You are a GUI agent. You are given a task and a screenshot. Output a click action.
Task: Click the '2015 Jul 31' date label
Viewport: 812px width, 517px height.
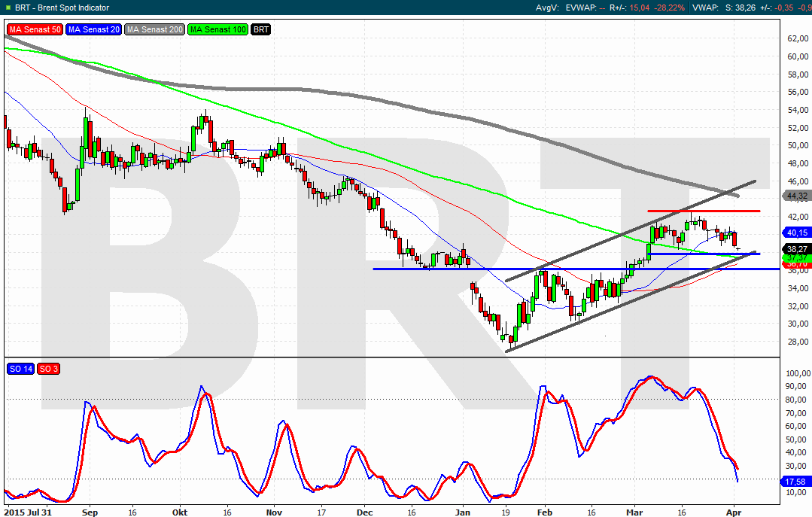pos(29,512)
